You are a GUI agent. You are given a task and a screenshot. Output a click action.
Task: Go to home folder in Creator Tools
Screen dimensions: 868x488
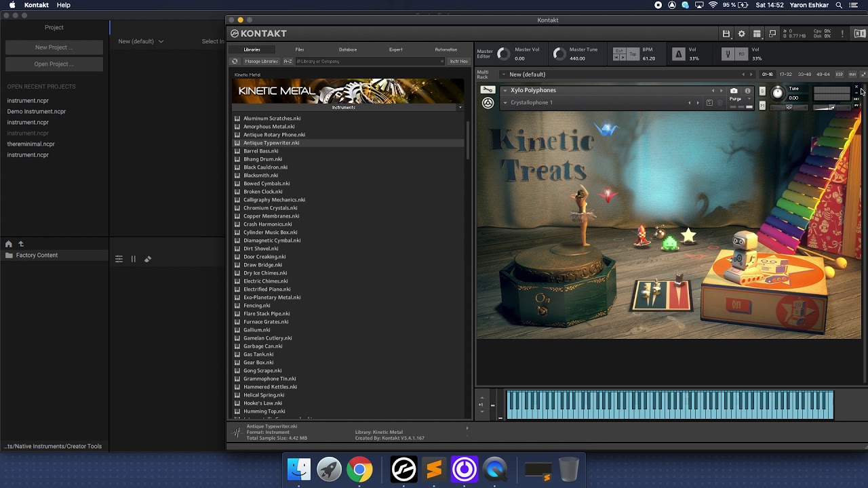[x=8, y=244]
